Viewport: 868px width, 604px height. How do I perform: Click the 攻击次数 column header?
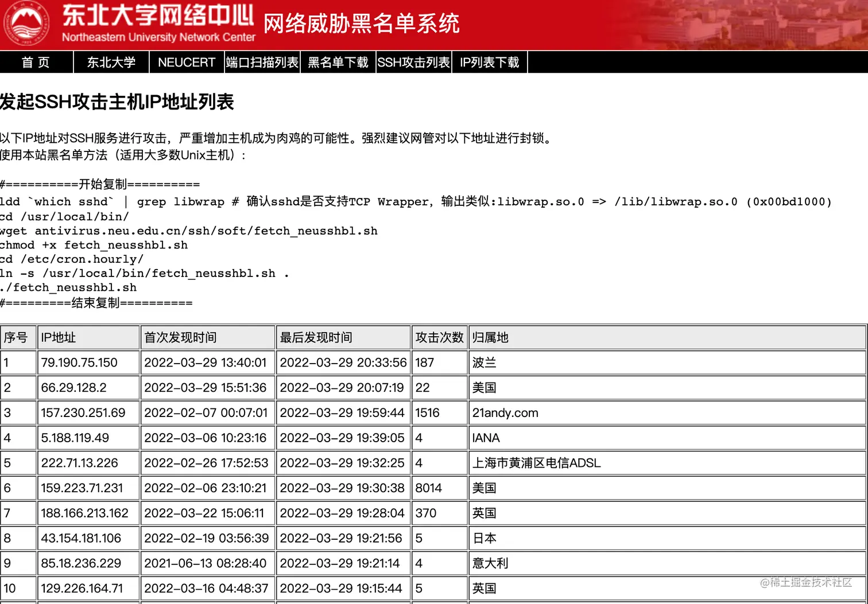click(440, 337)
